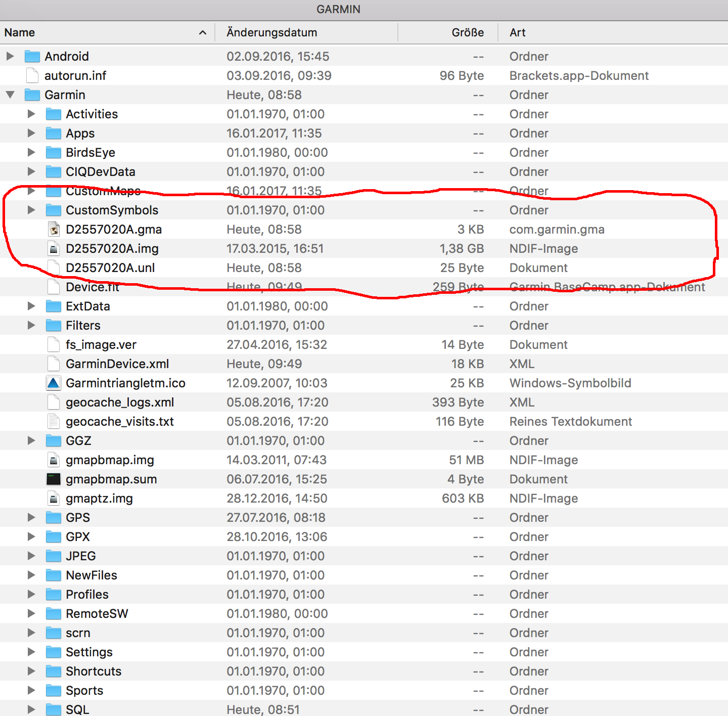Click the GGZ folder icon
Image resolution: width=728 pixels, height=716 pixels.
pos(54,440)
